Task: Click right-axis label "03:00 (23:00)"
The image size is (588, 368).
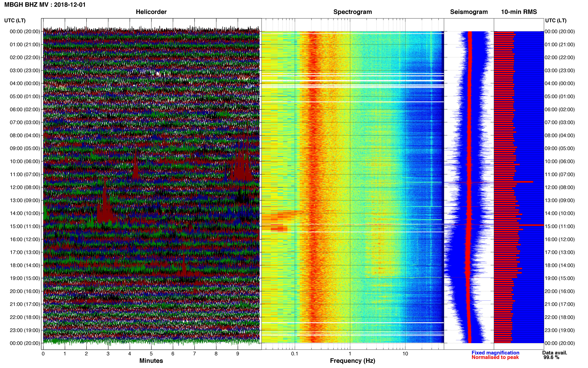Action: click(x=560, y=71)
